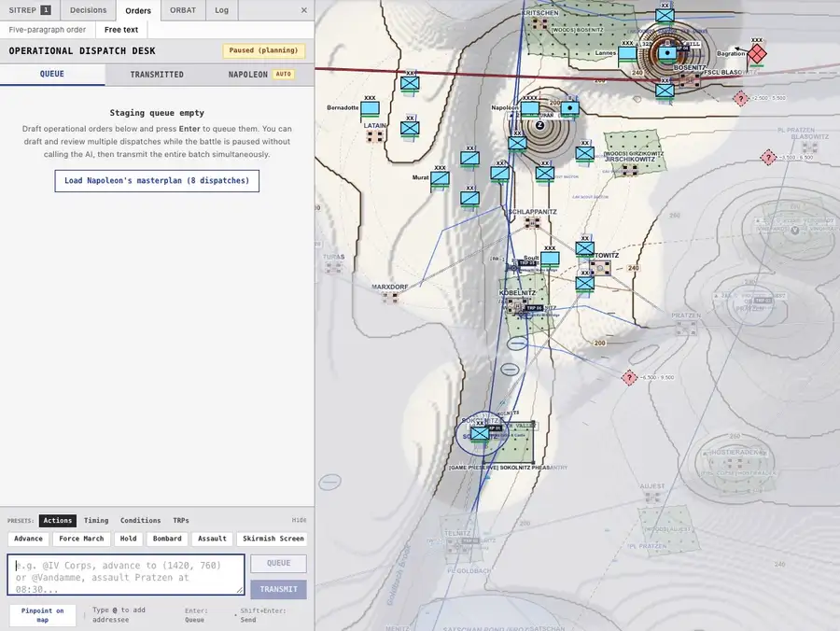Image resolution: width=840 pixels, height=631 pixels.
Task: Select the artillery unit right of Napoleon
Action: (x=570, y=108)
